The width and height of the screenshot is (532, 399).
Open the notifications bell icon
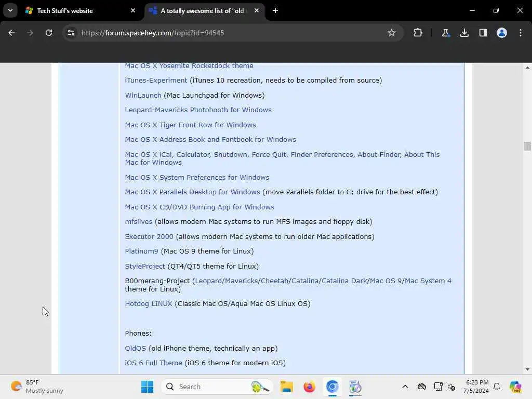497,387
